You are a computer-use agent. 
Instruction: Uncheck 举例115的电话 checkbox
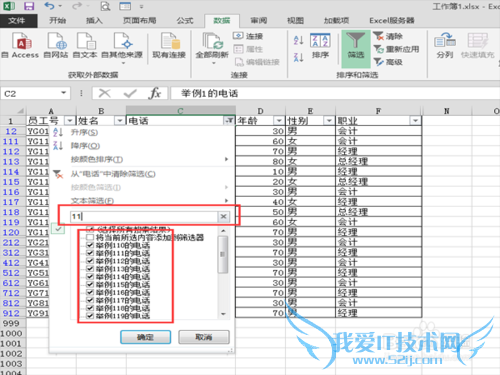(90, 284)
